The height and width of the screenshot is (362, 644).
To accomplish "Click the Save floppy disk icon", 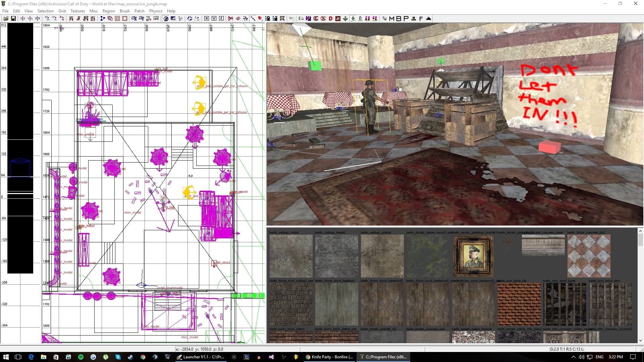I will point(13,18).
